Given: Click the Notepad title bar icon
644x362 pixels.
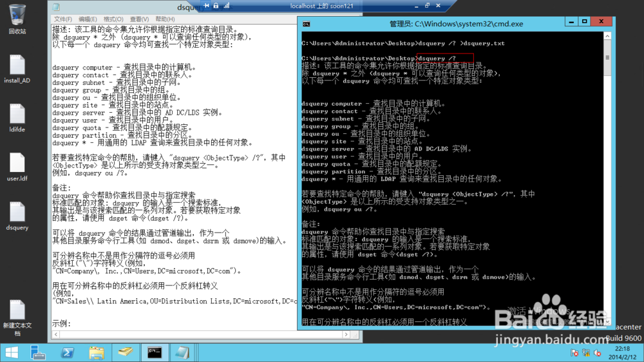Looking at the screenshot, I should tap(56, 7).
